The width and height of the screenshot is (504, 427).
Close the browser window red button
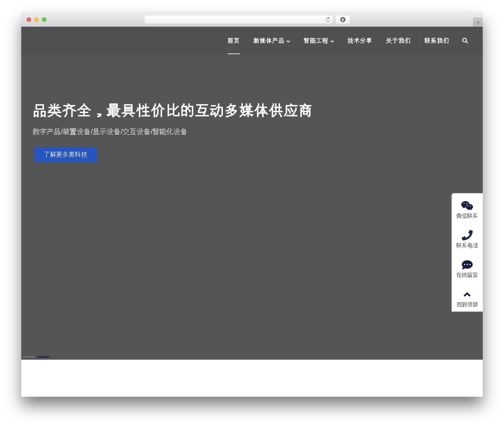click(29, 20)
